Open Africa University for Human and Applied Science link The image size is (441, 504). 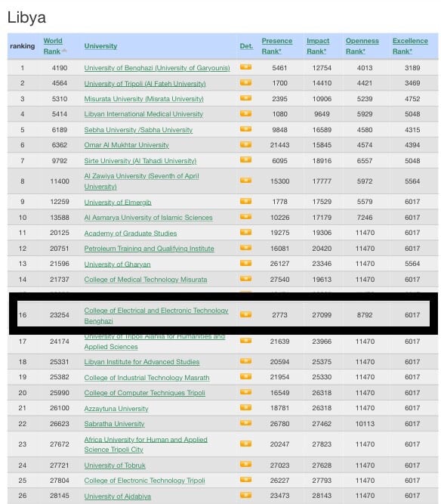pos(146,444)
